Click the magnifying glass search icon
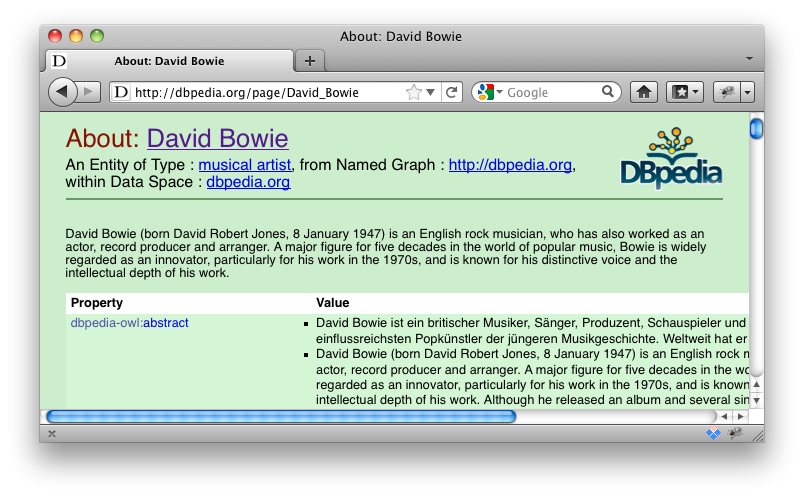804x497 pixels. coord(608,92)
